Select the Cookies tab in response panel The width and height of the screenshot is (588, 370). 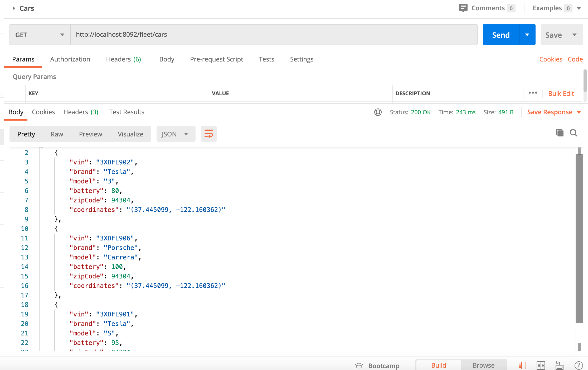(43, 112)
